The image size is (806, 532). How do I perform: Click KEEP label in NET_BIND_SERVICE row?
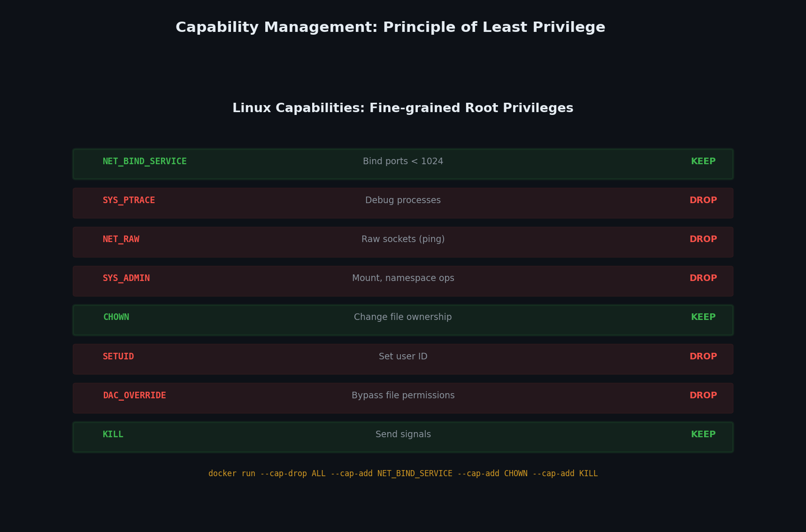(703, 161)
